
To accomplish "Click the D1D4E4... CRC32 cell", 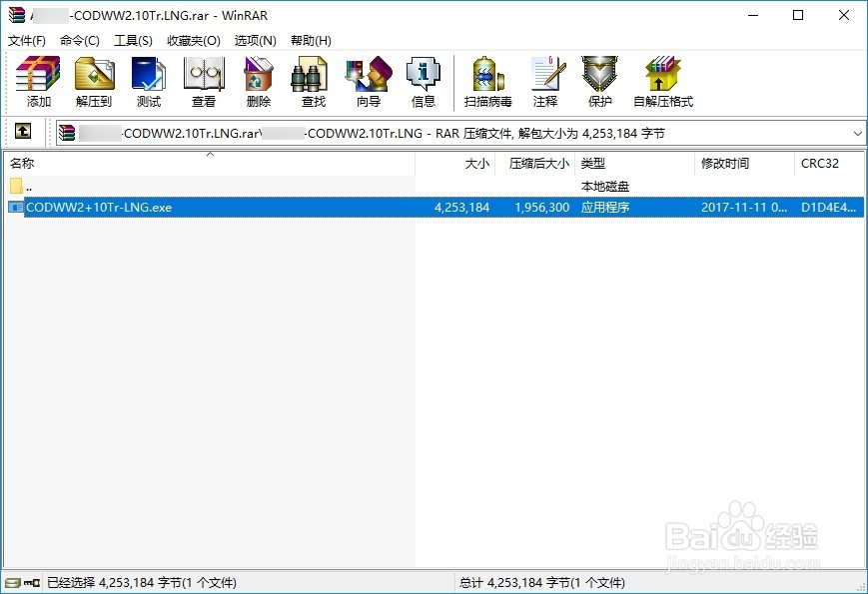I will [829, 208].
